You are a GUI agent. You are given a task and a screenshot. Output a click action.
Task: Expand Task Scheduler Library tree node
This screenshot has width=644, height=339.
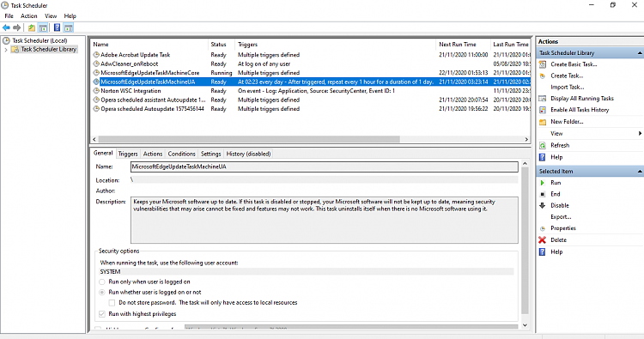point(6,50)
